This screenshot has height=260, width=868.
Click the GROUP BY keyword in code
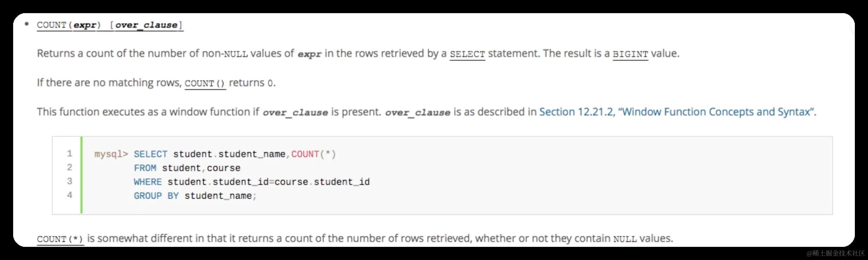[x=156, y=196]
